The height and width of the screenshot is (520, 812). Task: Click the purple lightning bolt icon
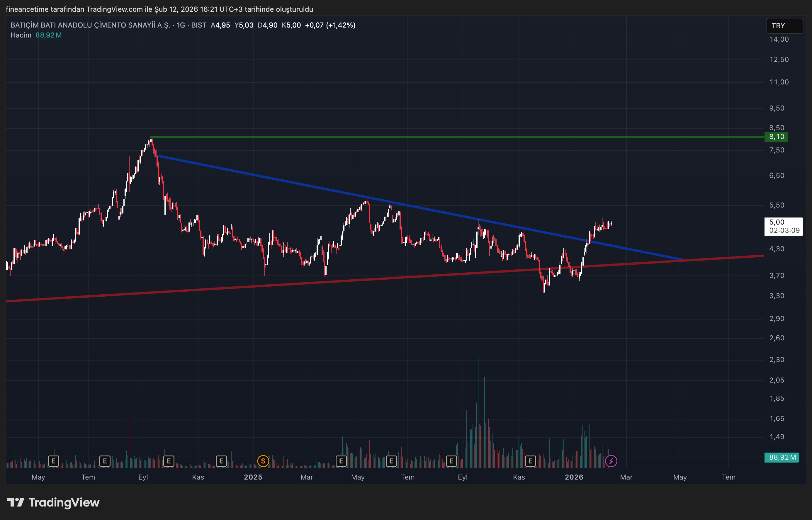coord(611,461)
